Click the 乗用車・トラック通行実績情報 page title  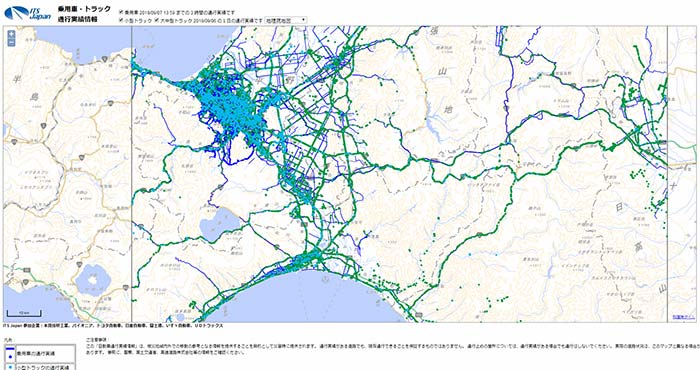pos(84,14)
